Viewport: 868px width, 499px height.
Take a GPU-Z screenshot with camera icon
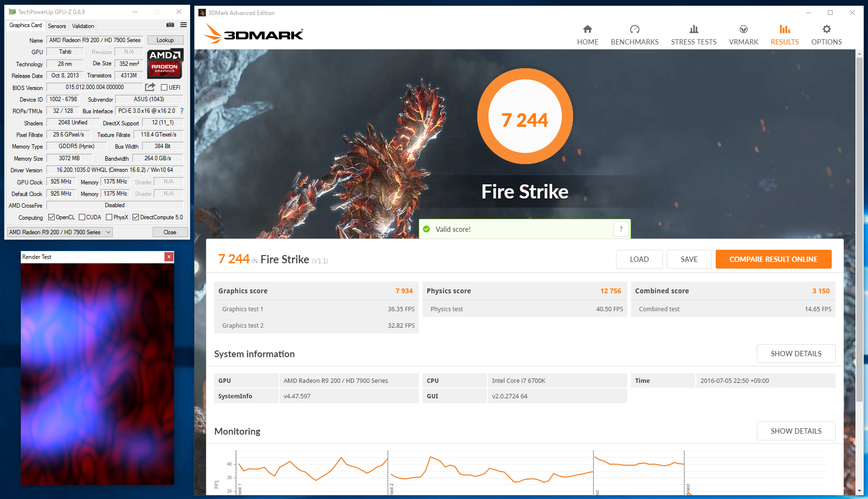(170, 25)
